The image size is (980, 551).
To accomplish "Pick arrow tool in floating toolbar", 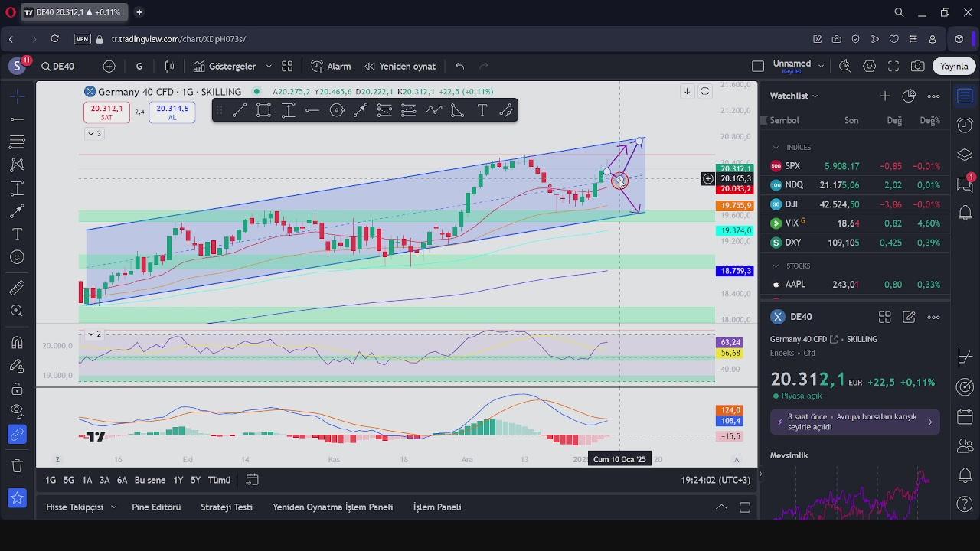I will click(x=361, y=111).
